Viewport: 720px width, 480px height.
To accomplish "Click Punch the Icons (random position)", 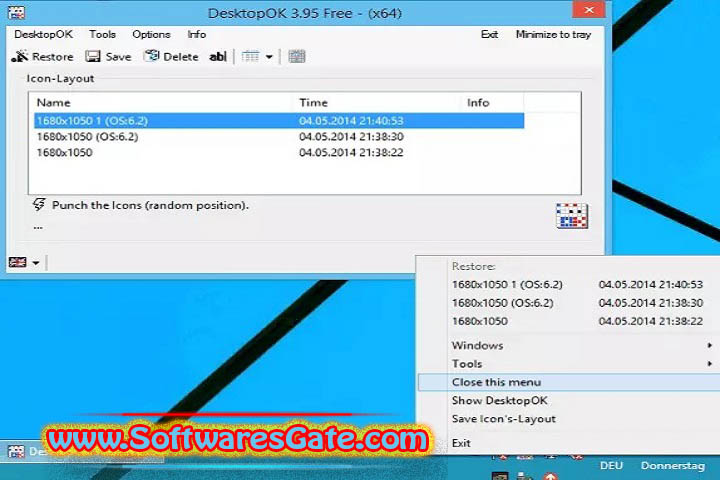I will (150, 205).
